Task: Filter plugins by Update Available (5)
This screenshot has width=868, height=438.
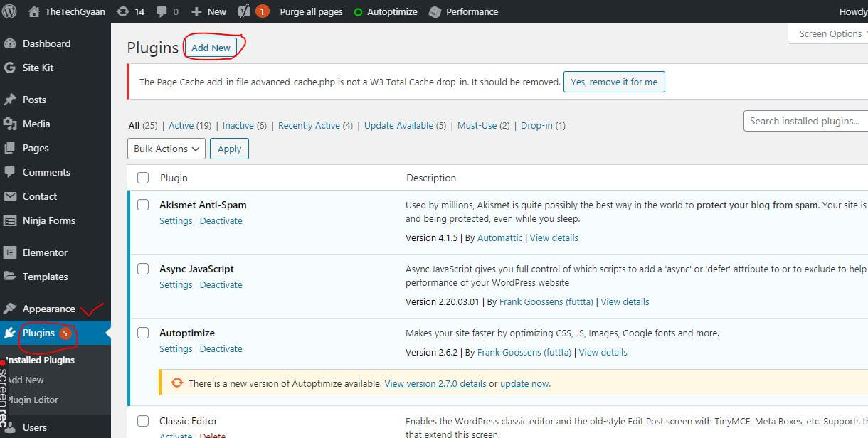Action: [405, 125]
